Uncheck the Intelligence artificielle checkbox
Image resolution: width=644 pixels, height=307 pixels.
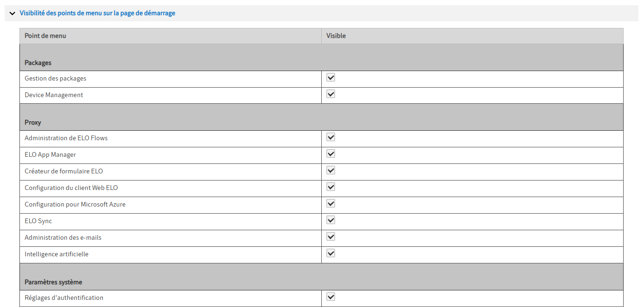330,253
